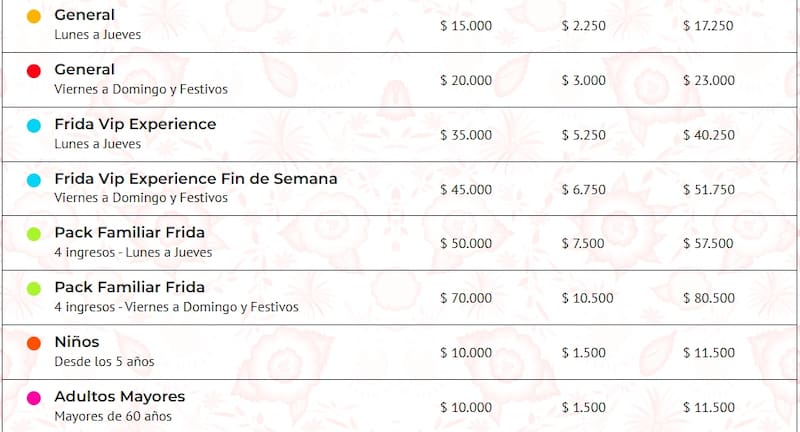This screenshot has width=800, height=432.
Task: Click the $ 6.750 service fee
Action: pyautogui.click(x=588, y=189)
